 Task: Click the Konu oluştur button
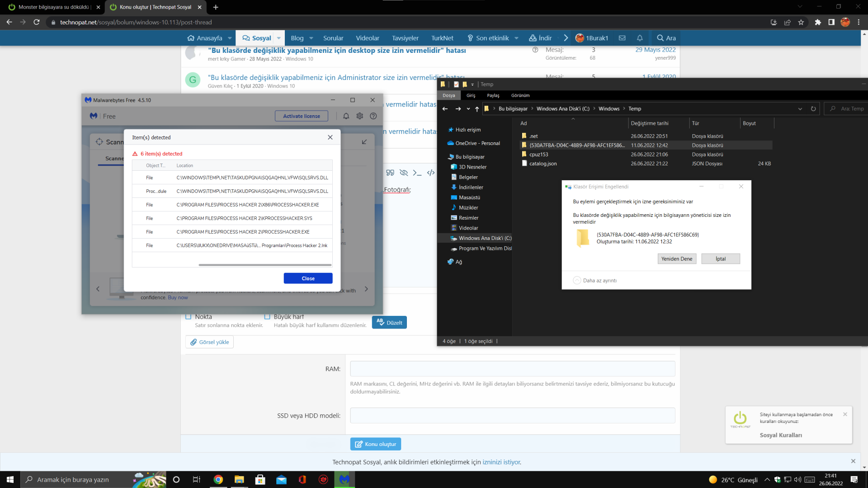(x=375, y=444)
